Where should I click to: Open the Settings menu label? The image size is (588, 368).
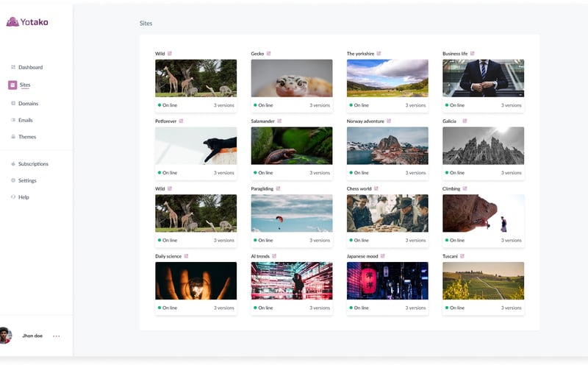click(27, 180)
